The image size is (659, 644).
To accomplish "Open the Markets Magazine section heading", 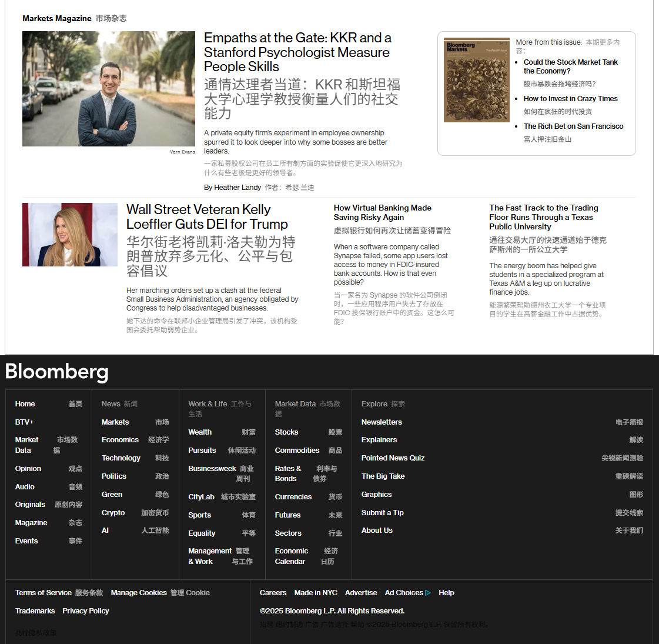I will (x=57, y=18).
